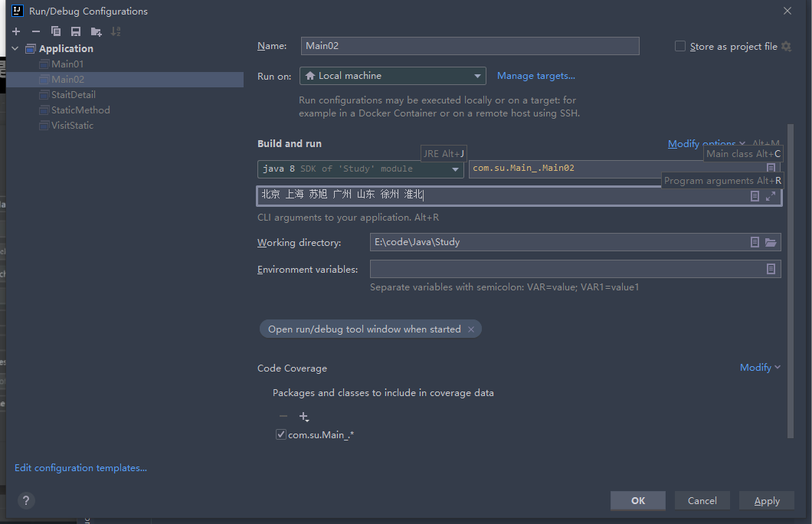Select StaticMethod configuration
This screenshot has width=812, height=524.
80,110
